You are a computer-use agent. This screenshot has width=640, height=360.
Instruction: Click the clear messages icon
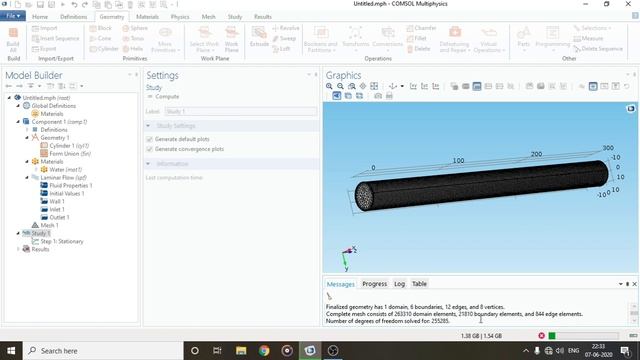(329, 296)
